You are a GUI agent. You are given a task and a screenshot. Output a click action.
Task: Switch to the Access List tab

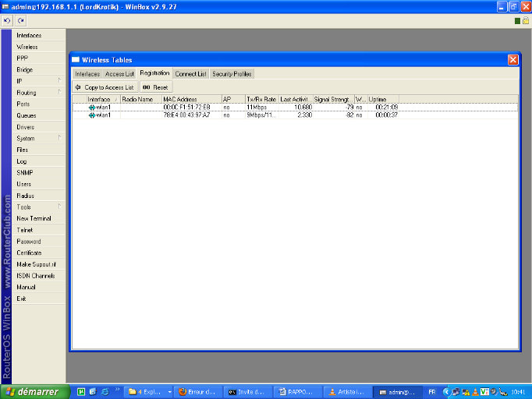[x=119, y=74]
